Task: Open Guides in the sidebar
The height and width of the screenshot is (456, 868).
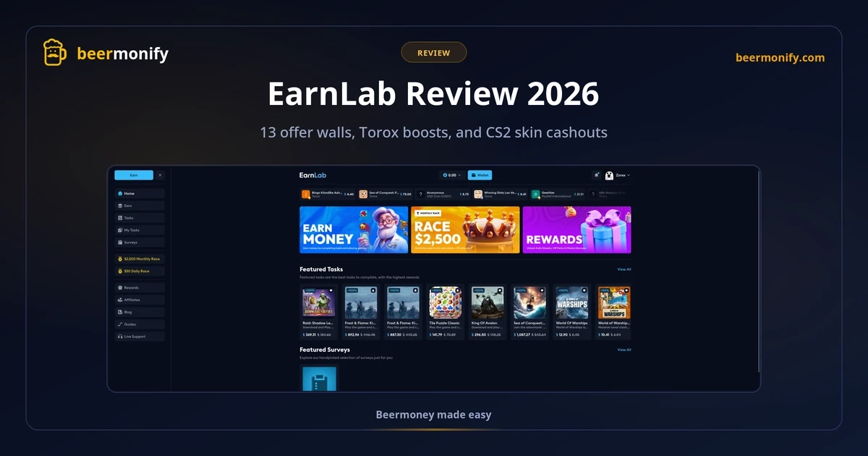Action: [x=140, y=324]
